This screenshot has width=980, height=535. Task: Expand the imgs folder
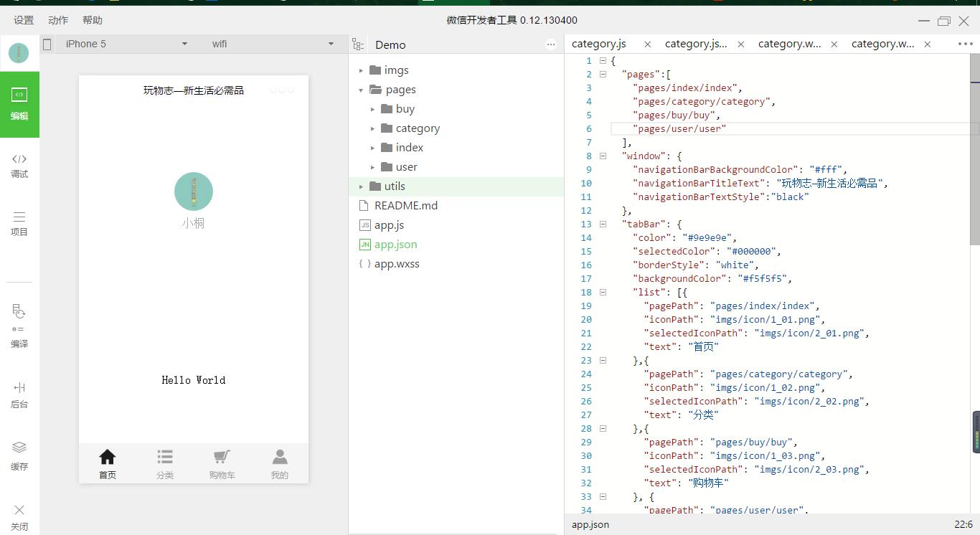coord(362,70)
